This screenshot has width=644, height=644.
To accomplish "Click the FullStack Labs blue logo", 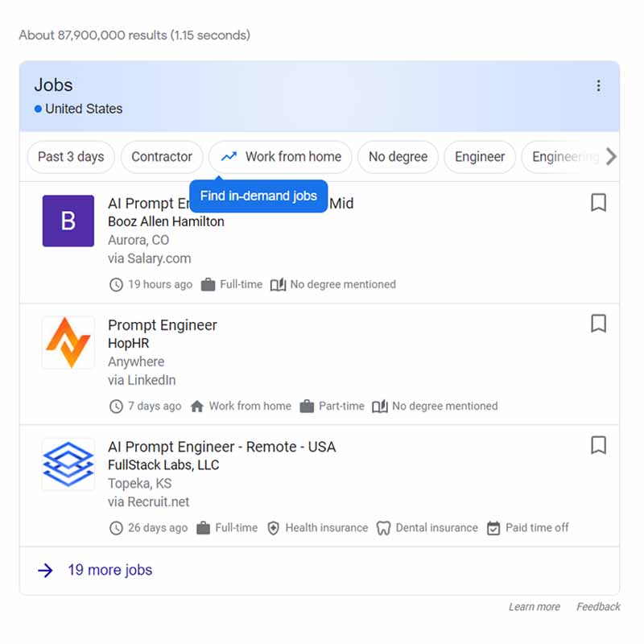I will point(68,464).
